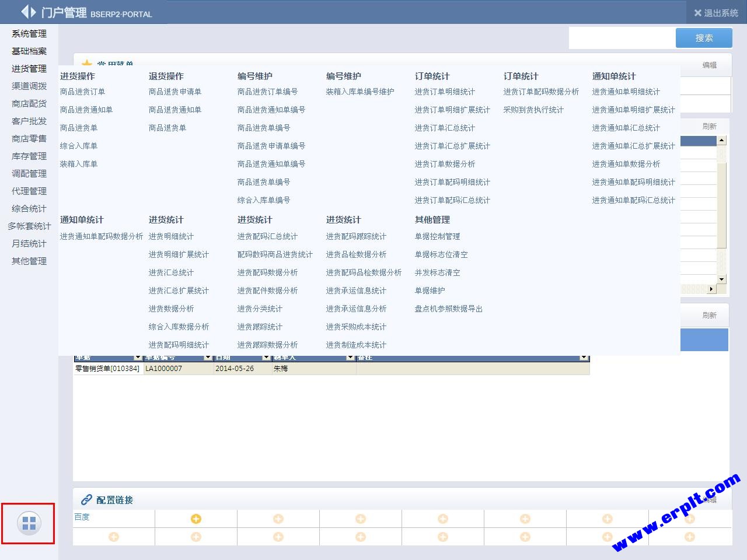Image resolution: width=747 pixels, height=560 pixels.
Task: Select the 零售销货单[010384] cell
Action: point(108,369)
